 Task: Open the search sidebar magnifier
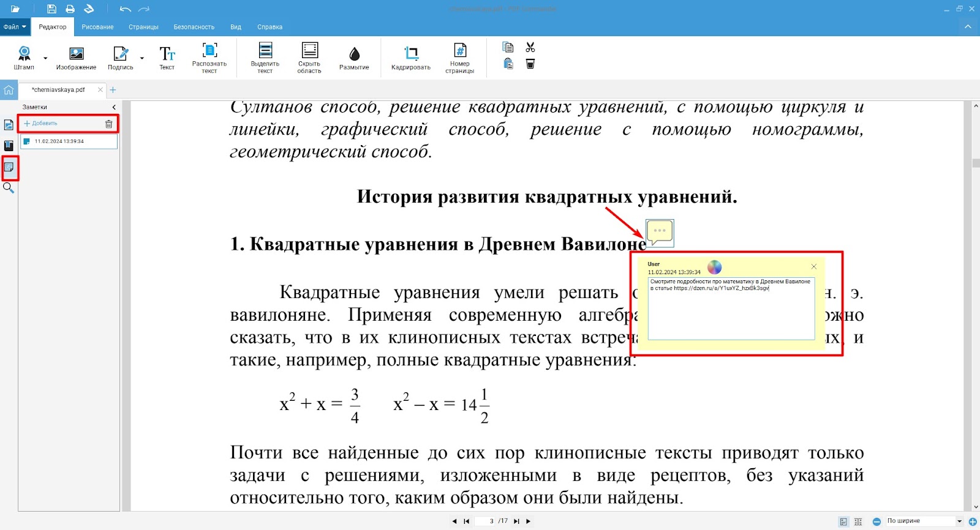point(9,188)
